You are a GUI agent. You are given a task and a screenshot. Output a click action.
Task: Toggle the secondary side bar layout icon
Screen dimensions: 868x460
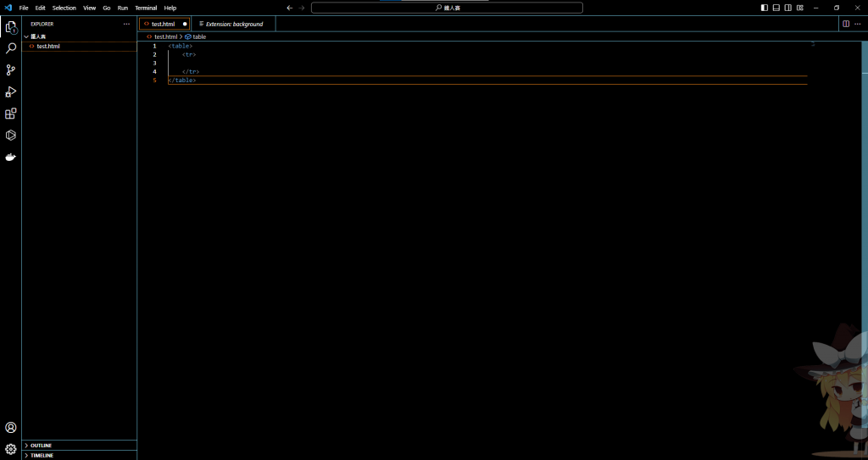coord(787,8)
